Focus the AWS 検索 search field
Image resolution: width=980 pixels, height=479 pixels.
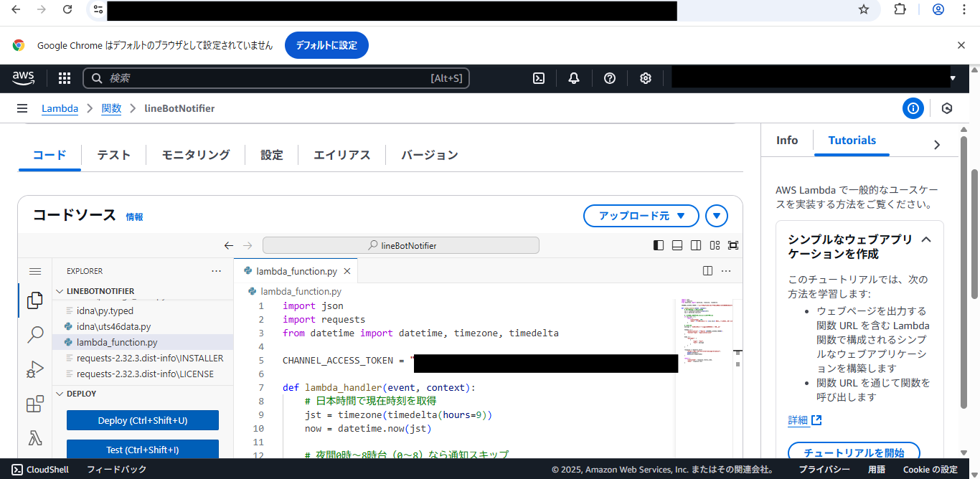(276, 78)
